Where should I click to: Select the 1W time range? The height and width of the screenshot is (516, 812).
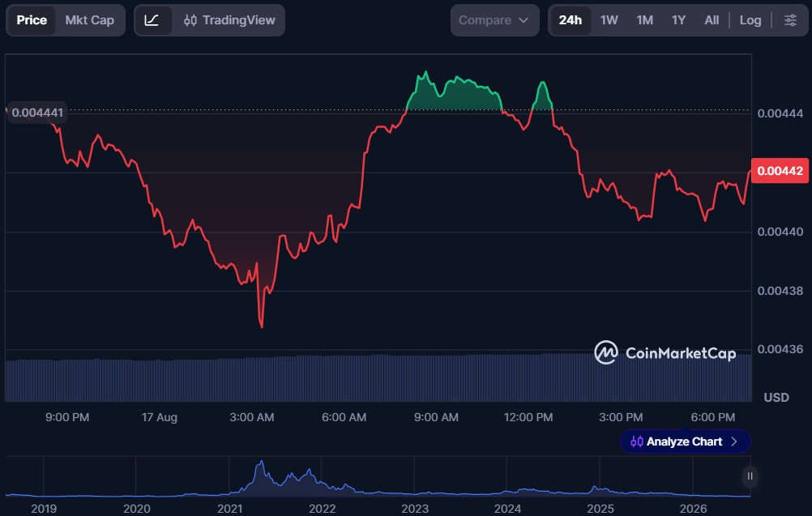pyautogui.click(x=609, y=20)
